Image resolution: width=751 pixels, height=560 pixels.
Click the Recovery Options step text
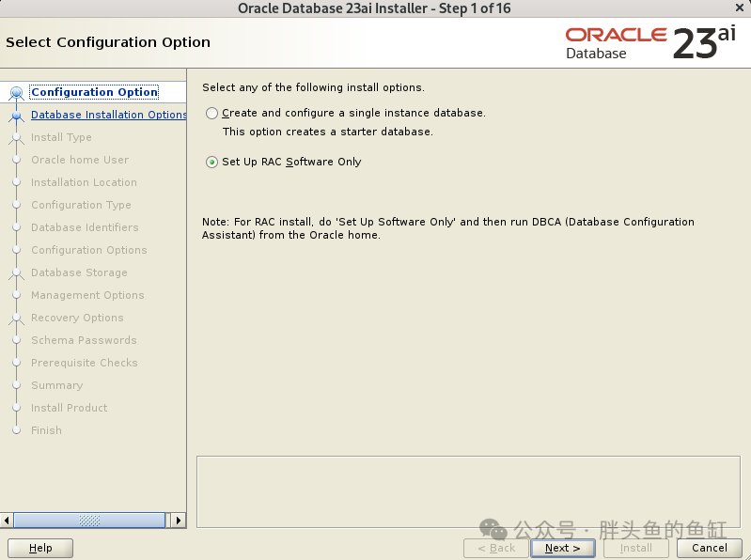coord(77,318)
